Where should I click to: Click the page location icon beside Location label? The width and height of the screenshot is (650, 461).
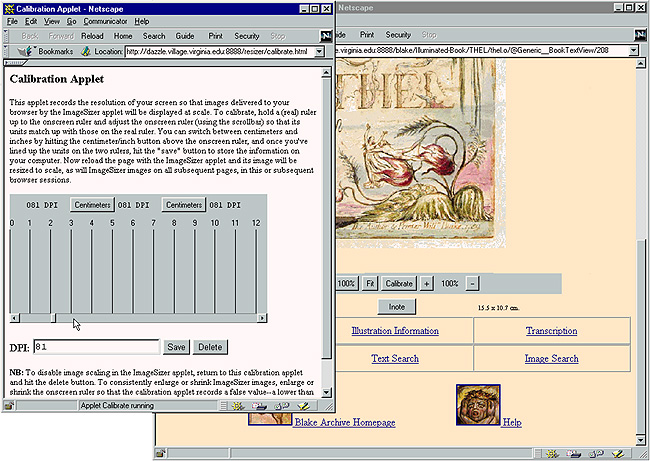(x=86, y=51)
